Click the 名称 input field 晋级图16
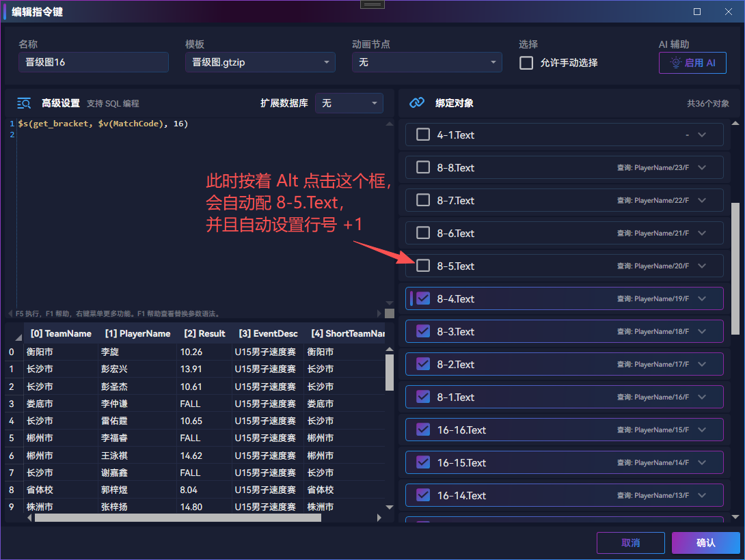Image resolution: width=745 pixels, height=560 pixels. coord(94,62)
